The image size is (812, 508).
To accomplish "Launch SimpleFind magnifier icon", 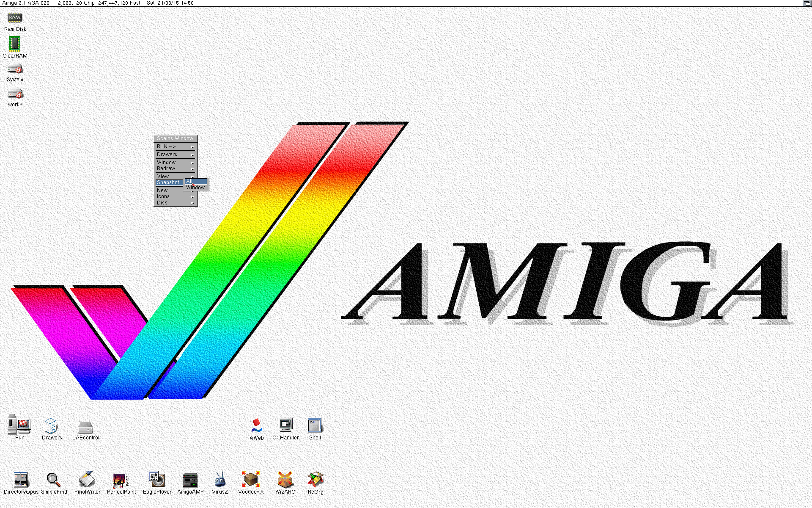I will pyautogui.click(x=54, y=480).
